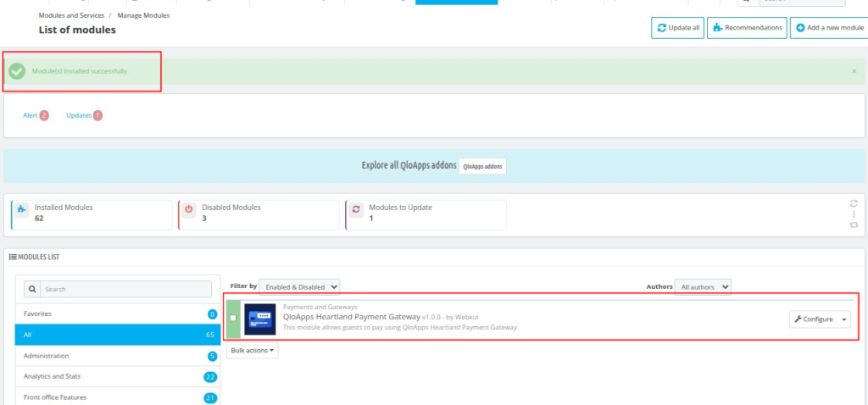Click the plus icon on Add a new module
Screen dimensions: 868x405
point(800,28)
